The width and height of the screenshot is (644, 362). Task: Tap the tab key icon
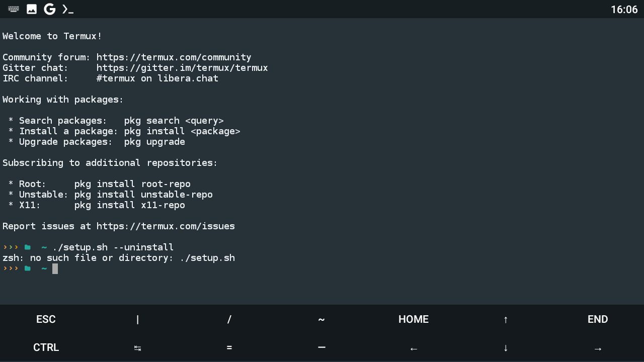click(138, 347)
